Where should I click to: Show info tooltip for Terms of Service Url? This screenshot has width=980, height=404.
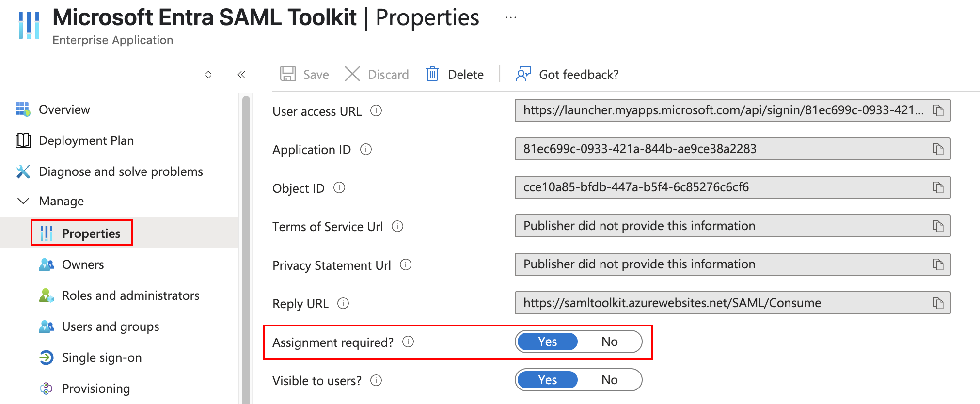tap(397, 226)
